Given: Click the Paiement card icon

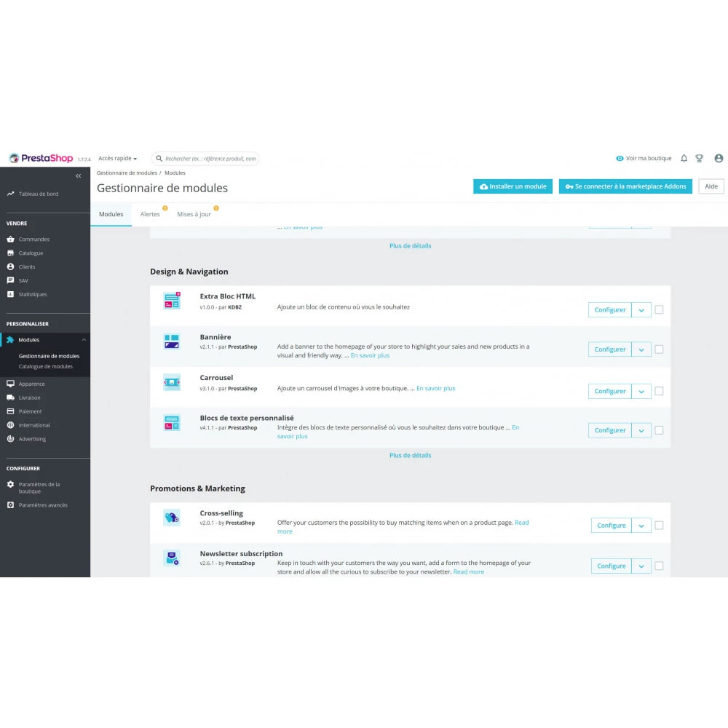Looking at the screenshot, I should (11, 411).
